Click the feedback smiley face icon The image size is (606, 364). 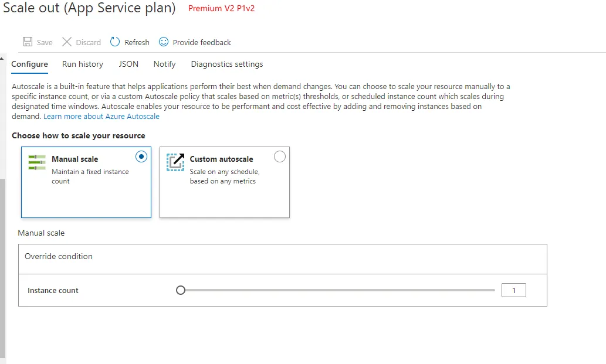tap(164, 42)
